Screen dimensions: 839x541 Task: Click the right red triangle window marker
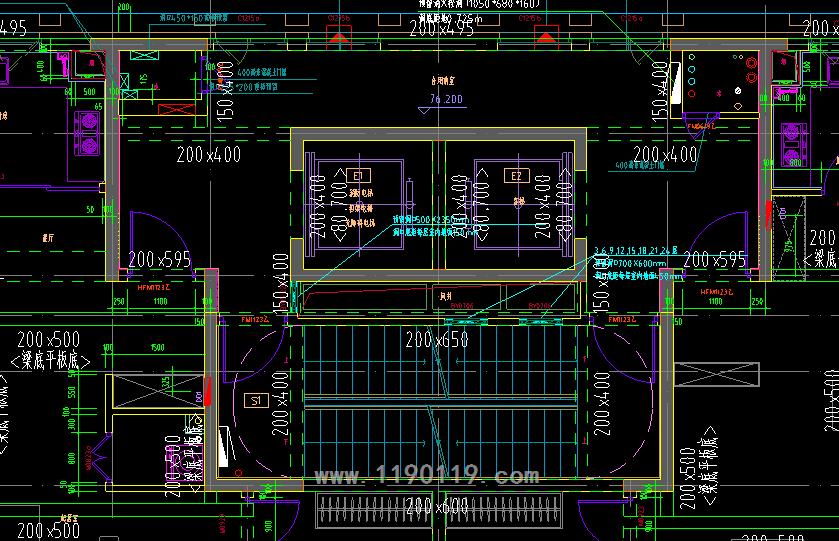pos(545,38)
